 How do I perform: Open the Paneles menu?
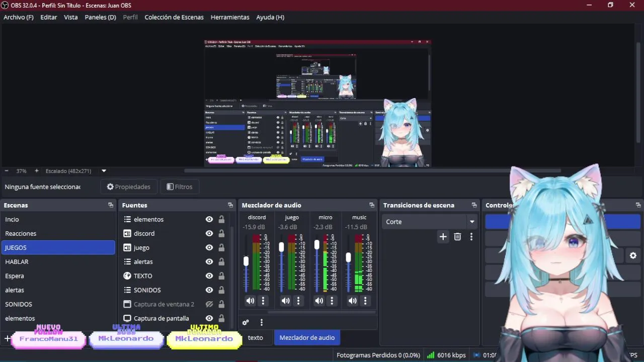pos(101,17)
